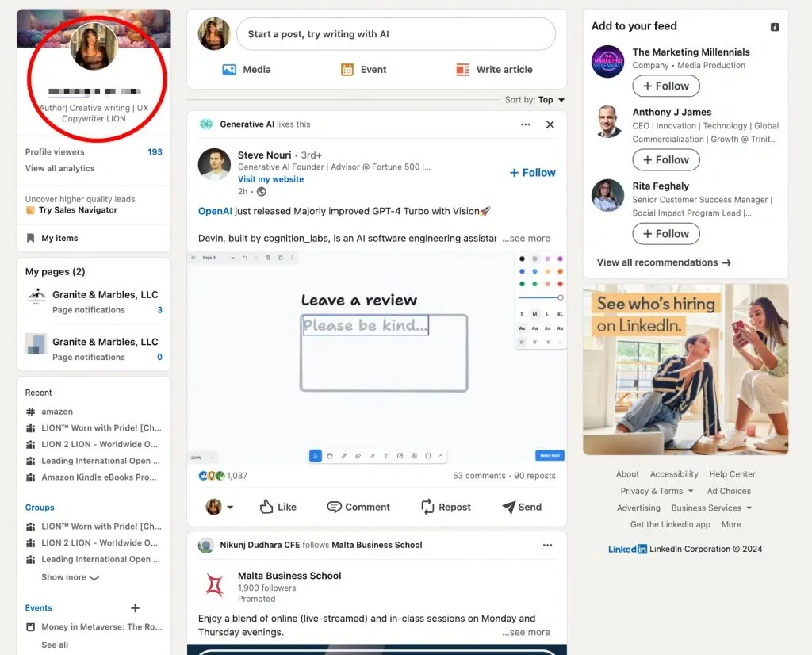Screen dimensions: 812x655
Task: Click the Send paper plane icon
Action: click(508, 507)
